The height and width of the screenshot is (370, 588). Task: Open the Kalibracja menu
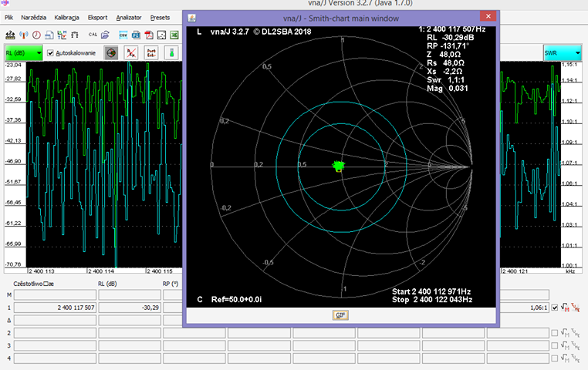coord(67,18)
